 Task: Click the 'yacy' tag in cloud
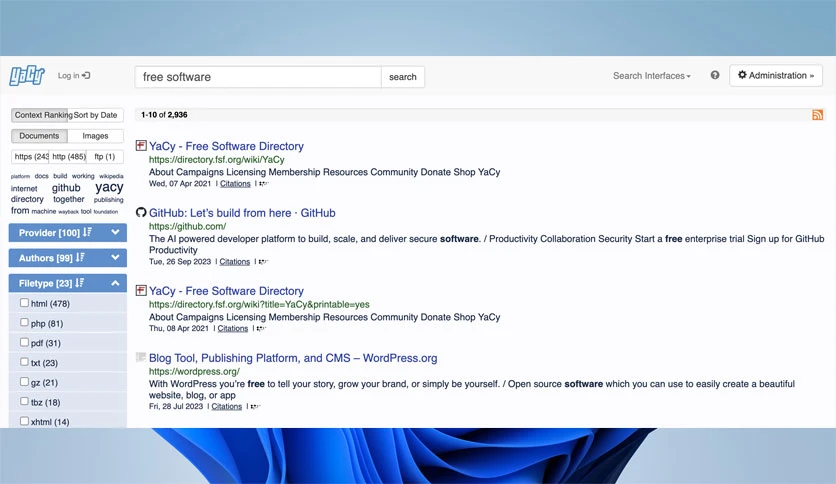pos(109,187)
